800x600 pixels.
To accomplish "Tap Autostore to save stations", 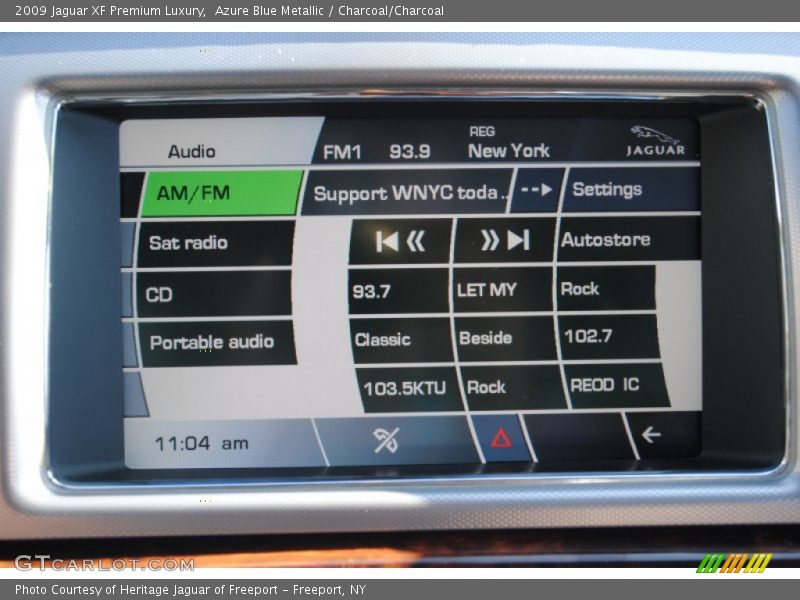I will pos(629,239).
